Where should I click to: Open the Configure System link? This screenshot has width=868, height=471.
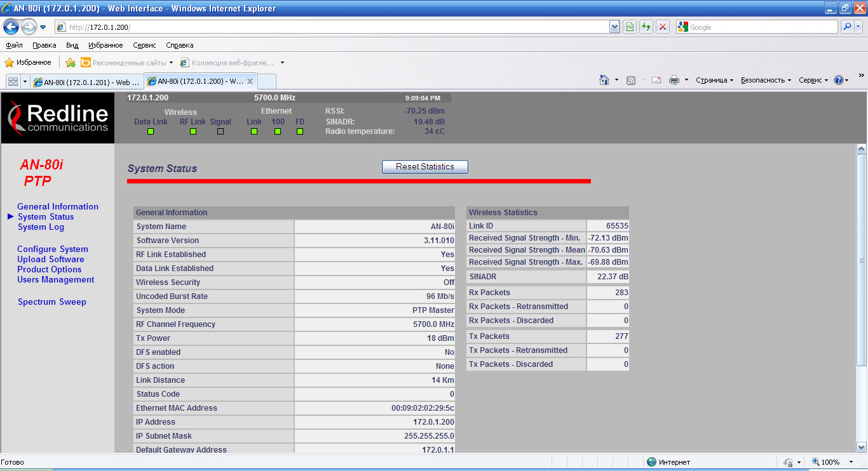[x=53, y=249]
